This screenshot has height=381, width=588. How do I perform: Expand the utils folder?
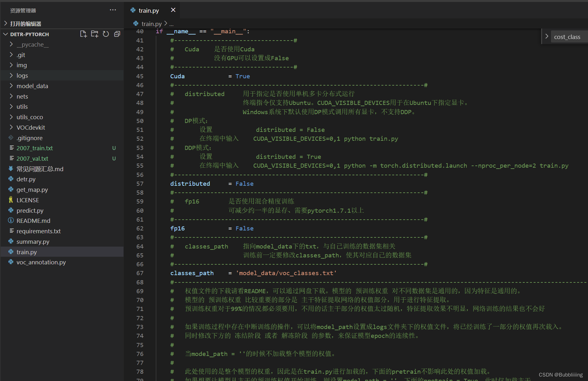pos(62,107)
